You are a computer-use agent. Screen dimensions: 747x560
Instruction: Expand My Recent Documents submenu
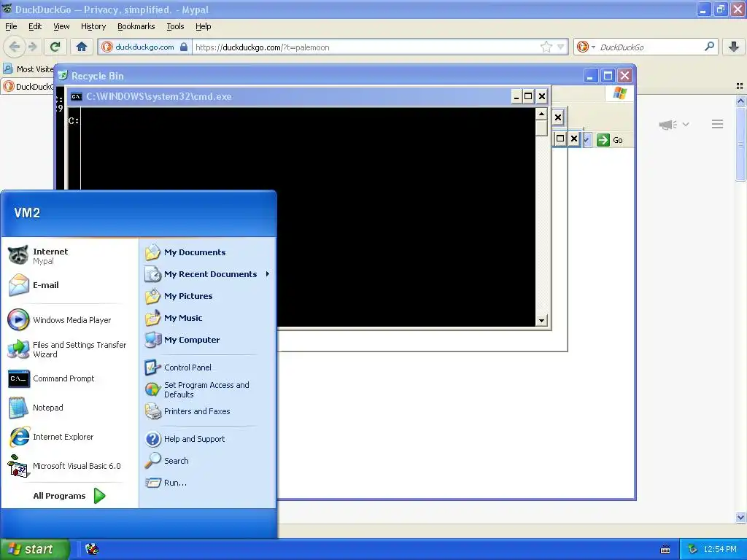point(207,274)
